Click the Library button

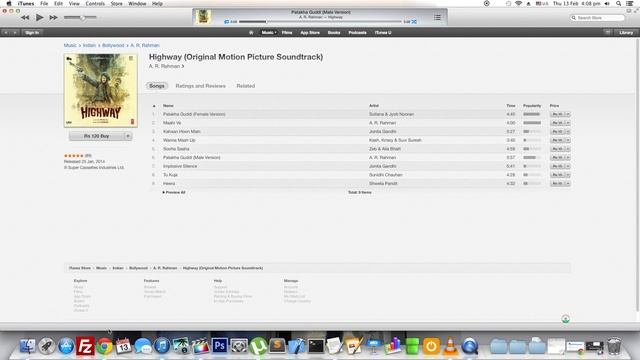pos(626,32)
